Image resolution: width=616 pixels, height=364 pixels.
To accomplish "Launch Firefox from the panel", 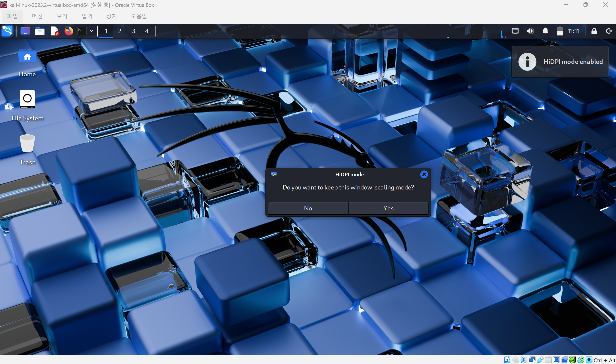I will (69, 31).
